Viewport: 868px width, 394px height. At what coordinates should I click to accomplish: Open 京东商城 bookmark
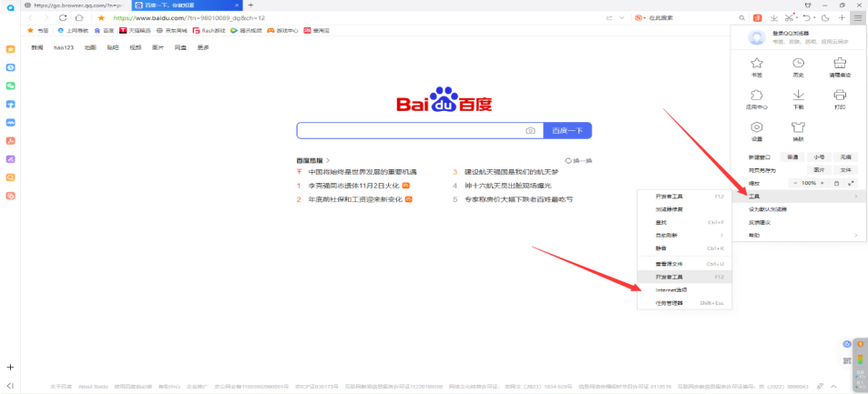coord(171,31)
